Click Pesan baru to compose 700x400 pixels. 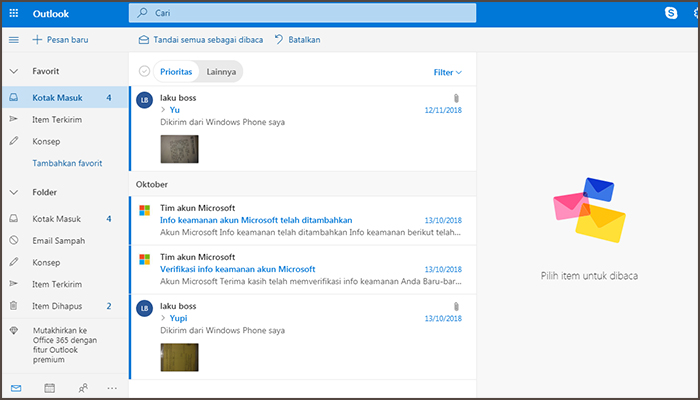point(60,40)
